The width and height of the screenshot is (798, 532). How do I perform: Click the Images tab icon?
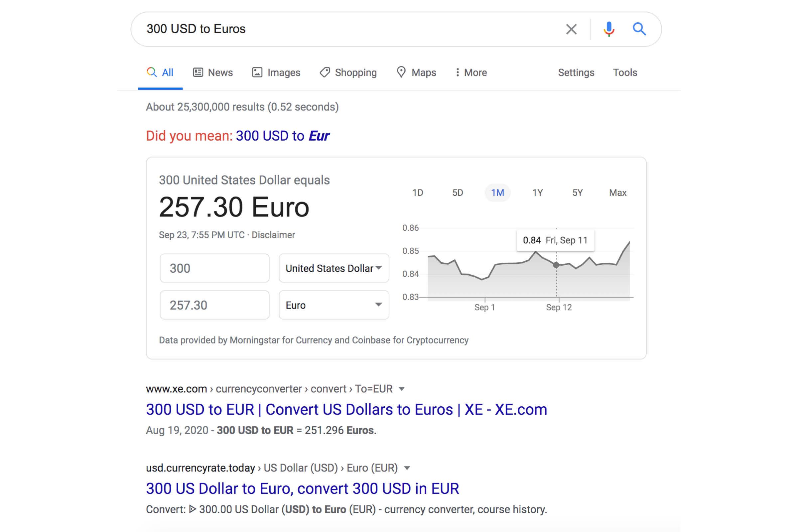coord(257,72)
